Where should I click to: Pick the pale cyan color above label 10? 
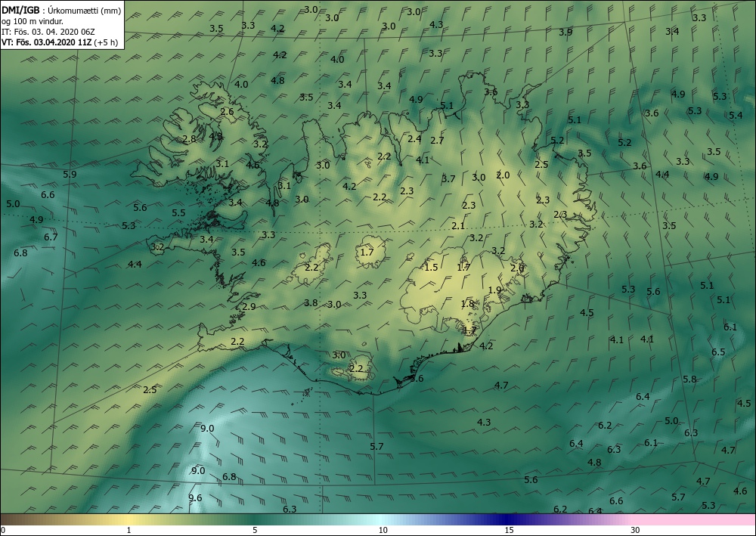tap(383, 519)
